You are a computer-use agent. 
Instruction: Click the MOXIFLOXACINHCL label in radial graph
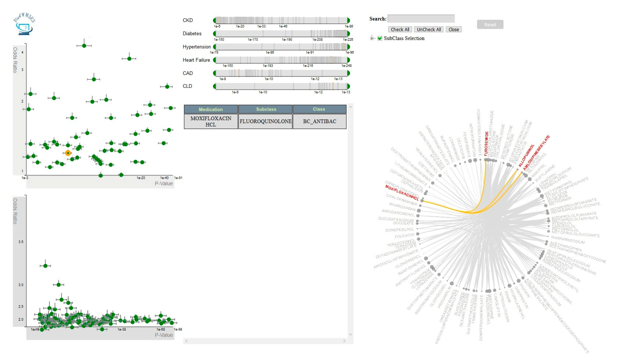(x=402, y=193)
